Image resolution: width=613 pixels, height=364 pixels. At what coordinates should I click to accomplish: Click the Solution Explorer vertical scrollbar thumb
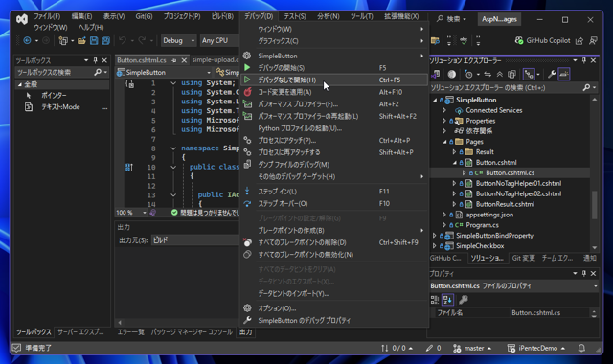tap(595, 205)
